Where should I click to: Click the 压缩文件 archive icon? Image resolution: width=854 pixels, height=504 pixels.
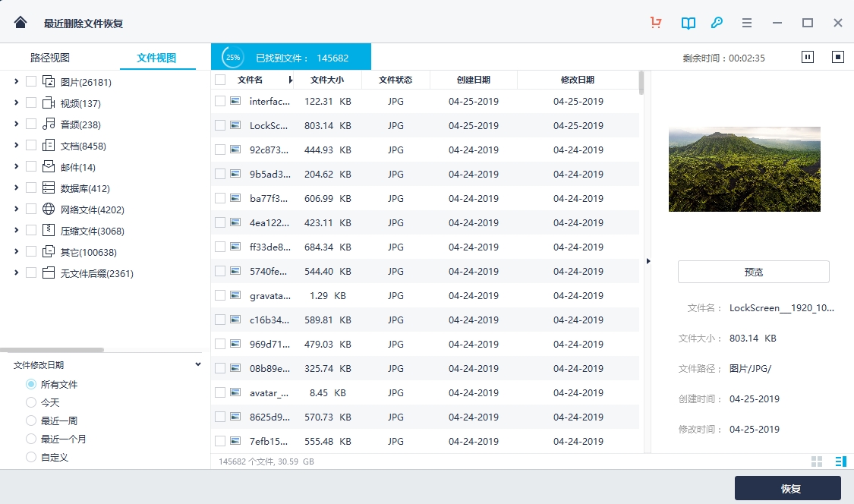(49, 230)
